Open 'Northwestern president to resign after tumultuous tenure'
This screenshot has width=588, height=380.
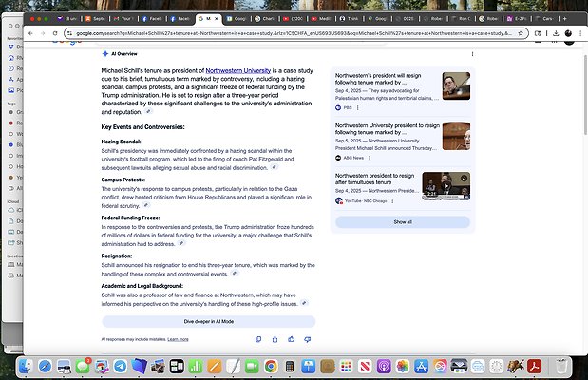coord(374,179)
